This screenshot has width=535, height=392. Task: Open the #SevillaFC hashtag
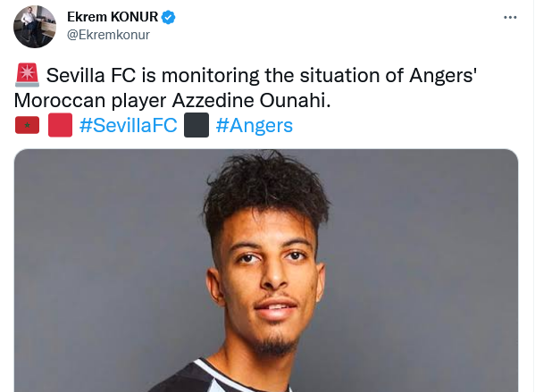[129, 125]
